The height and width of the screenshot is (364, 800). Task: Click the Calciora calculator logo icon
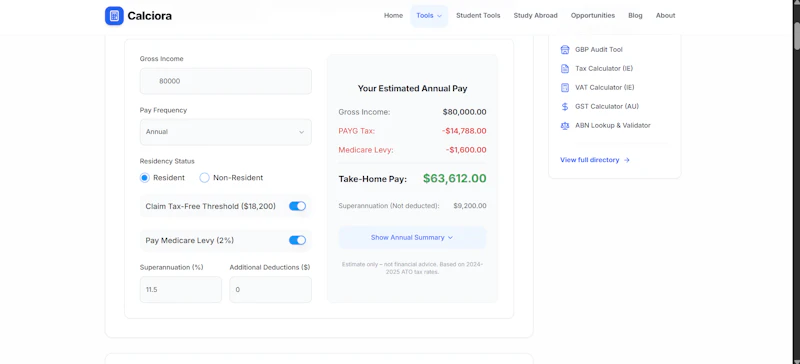pyautogui.click(x=114, y=16)
